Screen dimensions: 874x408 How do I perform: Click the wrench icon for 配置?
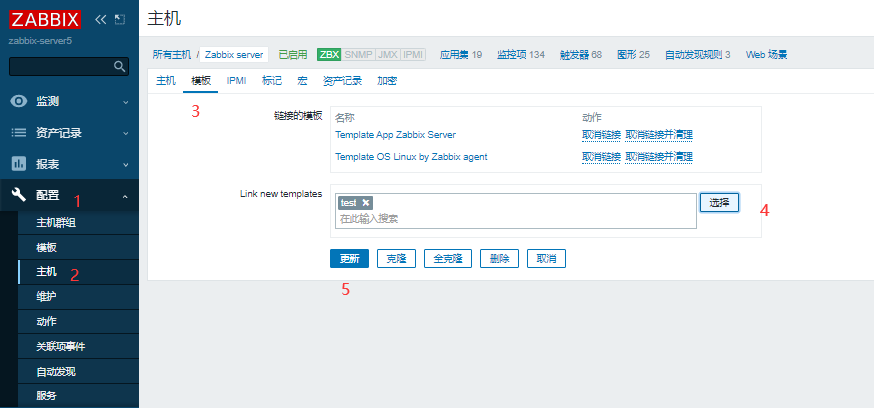(20, 195)
